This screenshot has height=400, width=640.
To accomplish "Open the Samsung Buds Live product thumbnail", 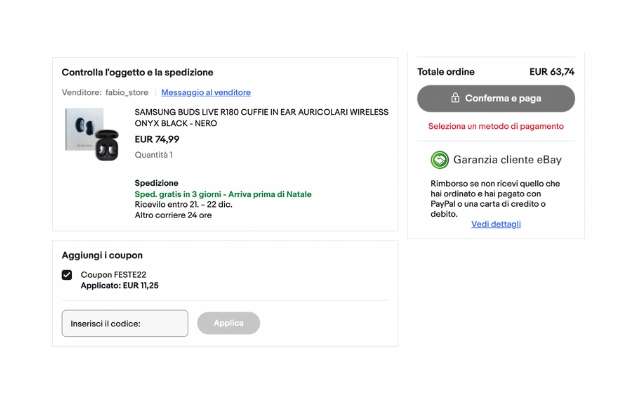I will 92,134.
